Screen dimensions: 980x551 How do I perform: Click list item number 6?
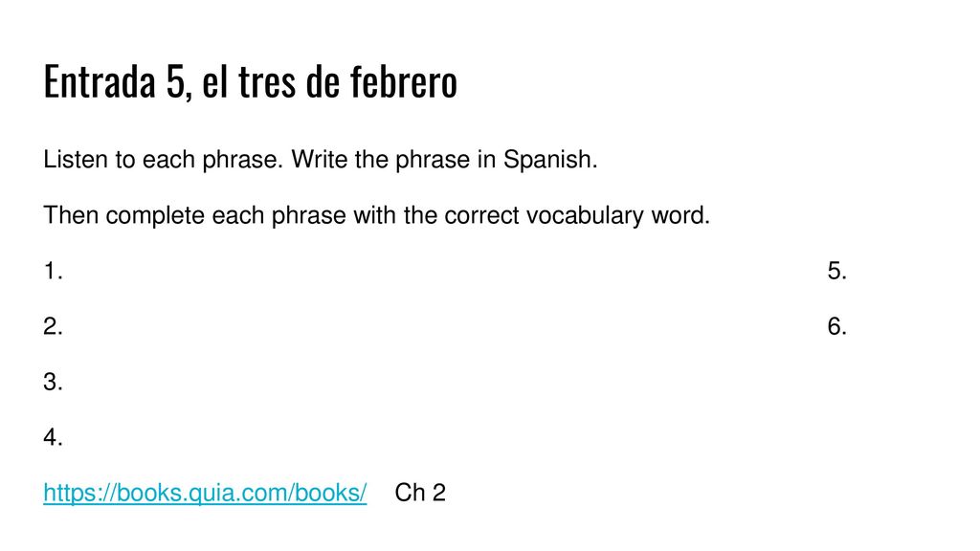click(836, 327)
